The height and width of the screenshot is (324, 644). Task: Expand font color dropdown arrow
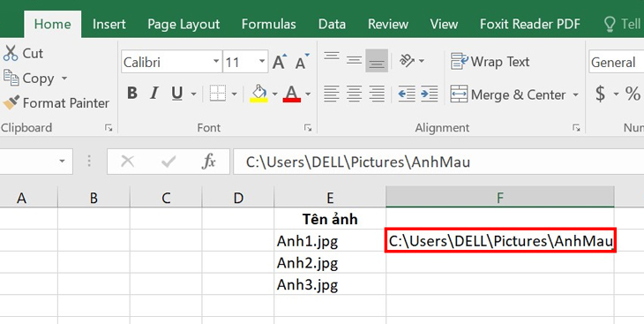[308, 94]
